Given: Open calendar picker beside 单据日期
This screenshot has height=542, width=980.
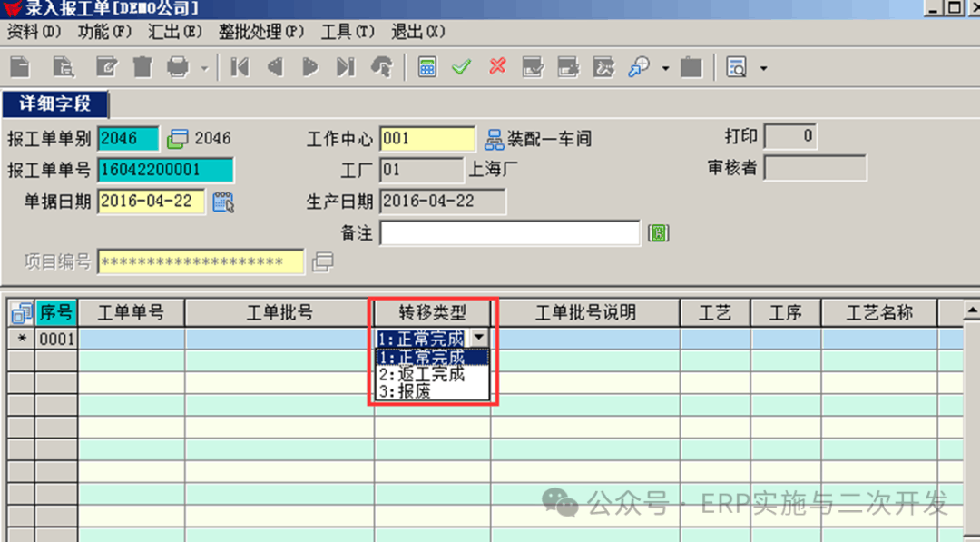Looking at the screenshot, I should click(x=223, y=202).
